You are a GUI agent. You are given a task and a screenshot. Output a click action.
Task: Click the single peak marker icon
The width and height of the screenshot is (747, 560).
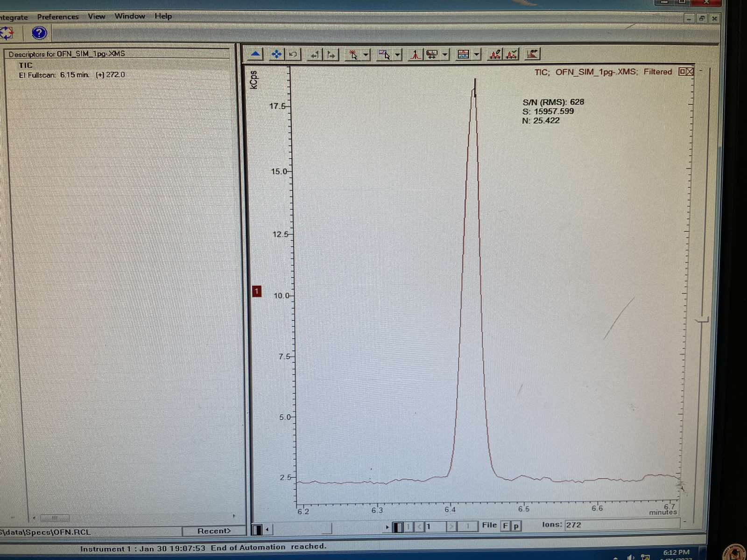415,55
